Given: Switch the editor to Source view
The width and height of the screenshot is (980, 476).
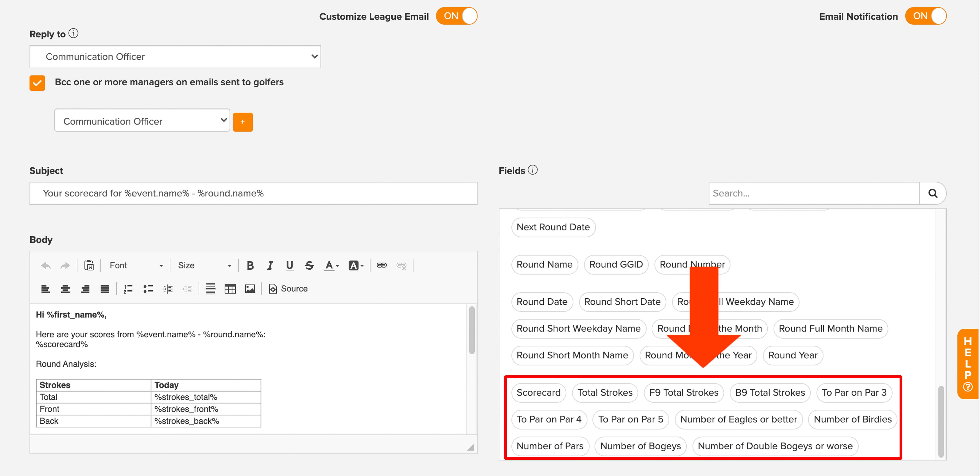Looking at the screenshot, I should coord(288,289).
